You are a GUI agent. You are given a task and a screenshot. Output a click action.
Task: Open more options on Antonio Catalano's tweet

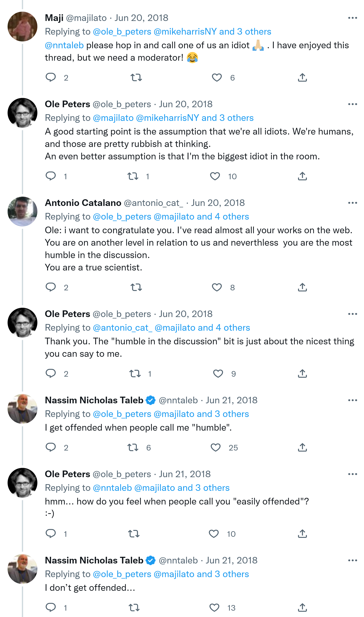click(352, 203)
